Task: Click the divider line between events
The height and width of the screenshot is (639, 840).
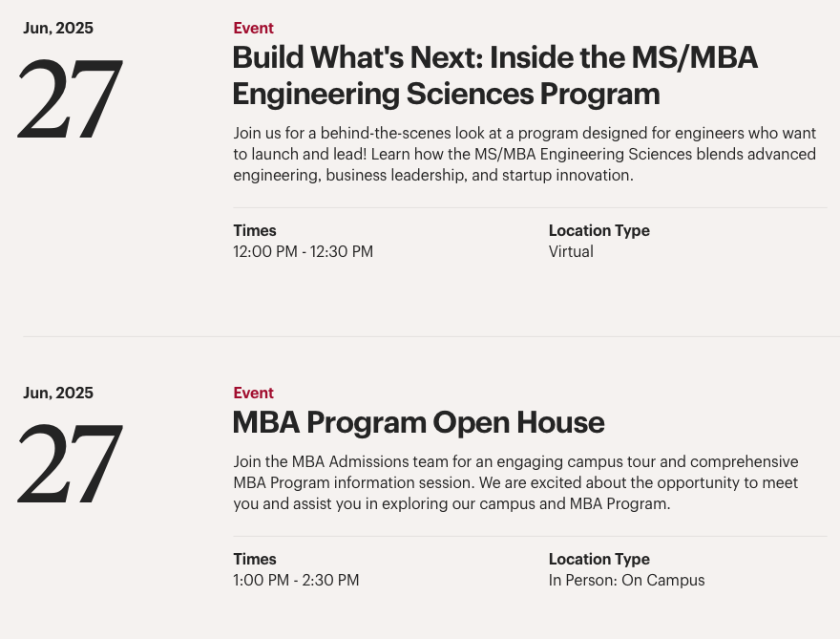Action: [x=431, y=336]
